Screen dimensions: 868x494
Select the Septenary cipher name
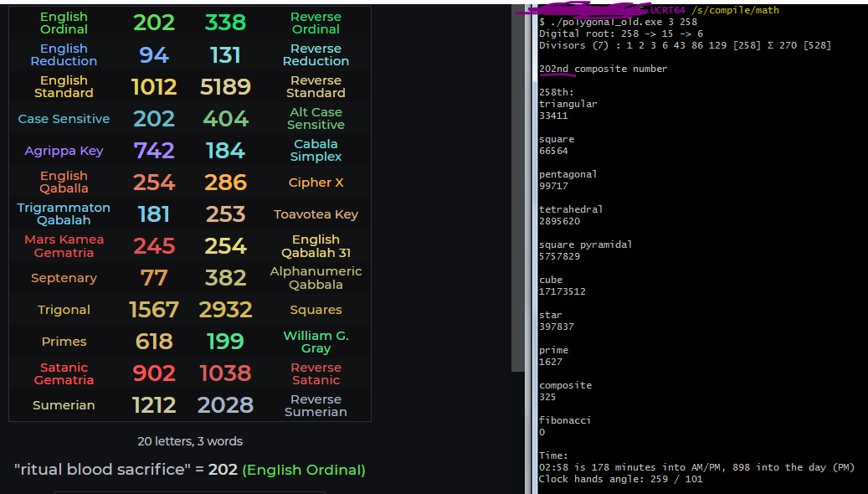(64, 278)
